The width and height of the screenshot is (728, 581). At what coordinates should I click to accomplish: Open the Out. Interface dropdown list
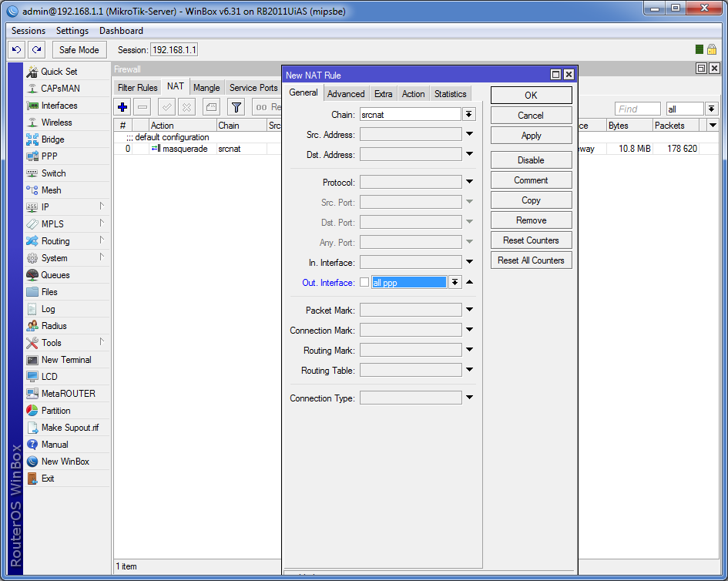[455, 282]
